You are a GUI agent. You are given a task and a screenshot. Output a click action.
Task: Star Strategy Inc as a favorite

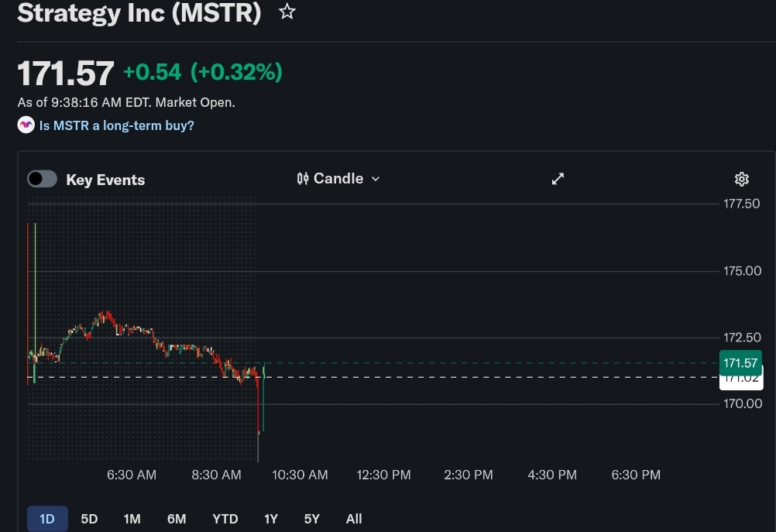(287, 12)
